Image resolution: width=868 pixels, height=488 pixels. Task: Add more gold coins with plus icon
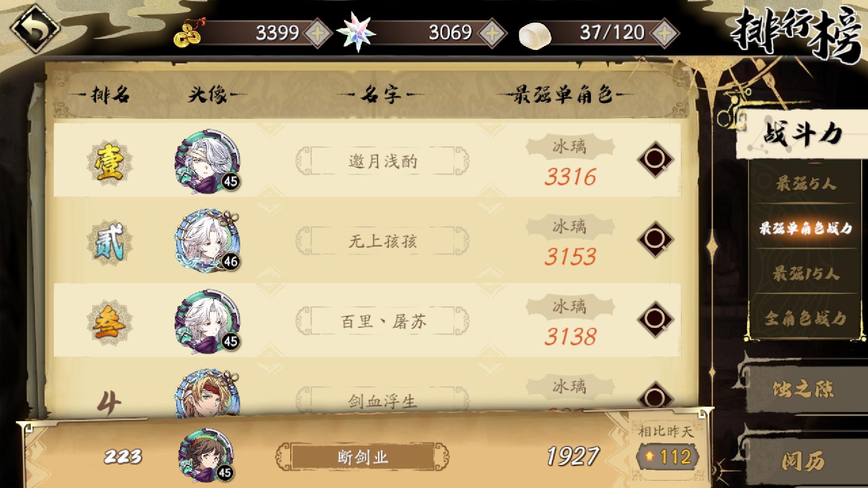tap(317, 33)
